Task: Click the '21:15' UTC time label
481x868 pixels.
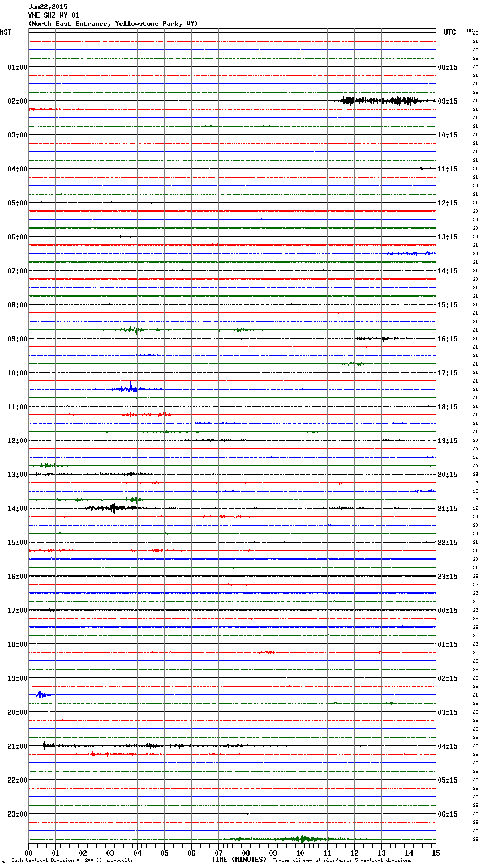Action: coord(448,509)
